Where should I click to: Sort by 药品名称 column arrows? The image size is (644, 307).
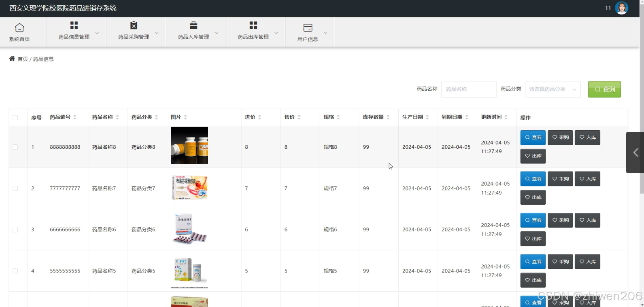coord(117,117)
